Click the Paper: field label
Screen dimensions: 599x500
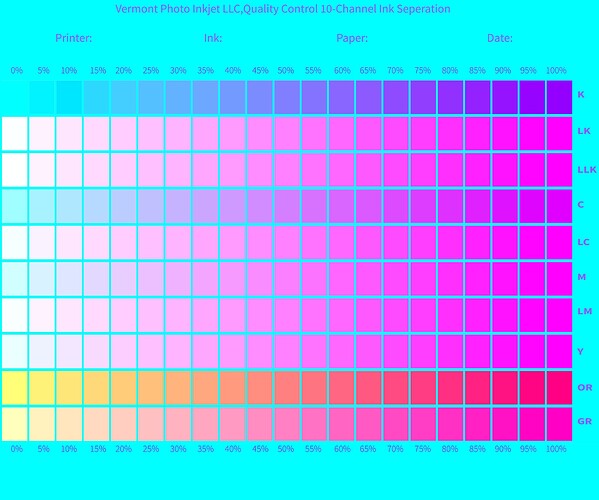pos(352,38)
